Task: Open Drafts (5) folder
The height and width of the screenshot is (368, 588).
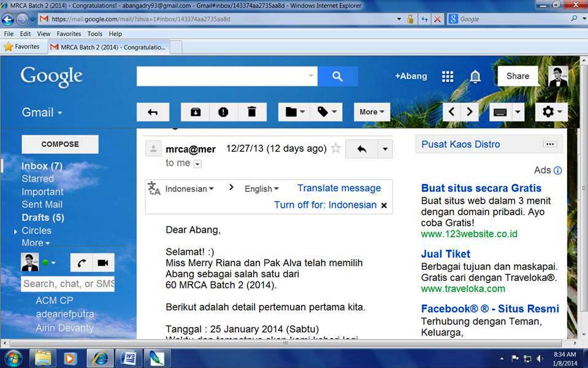Action: click(x=43, y=218)
